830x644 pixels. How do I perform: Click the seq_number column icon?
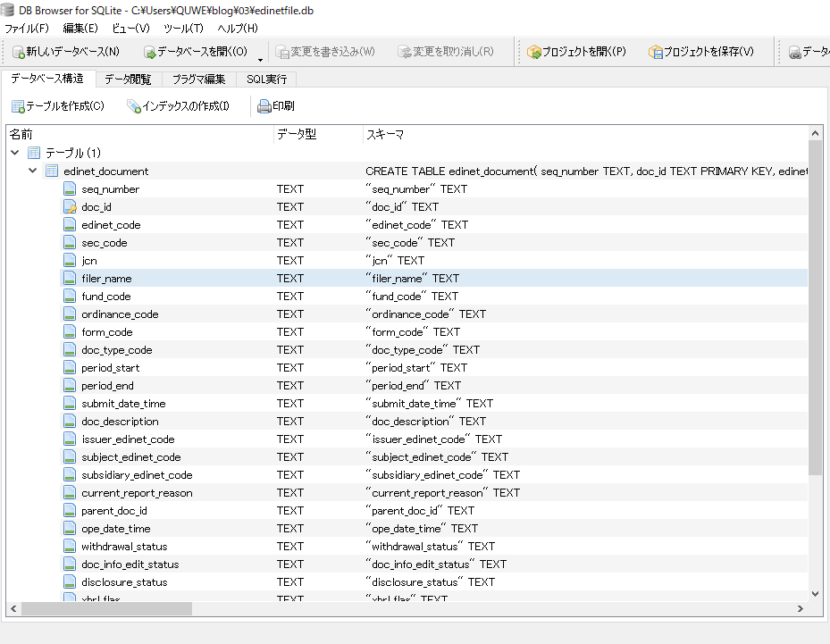[x=70, y=189]
